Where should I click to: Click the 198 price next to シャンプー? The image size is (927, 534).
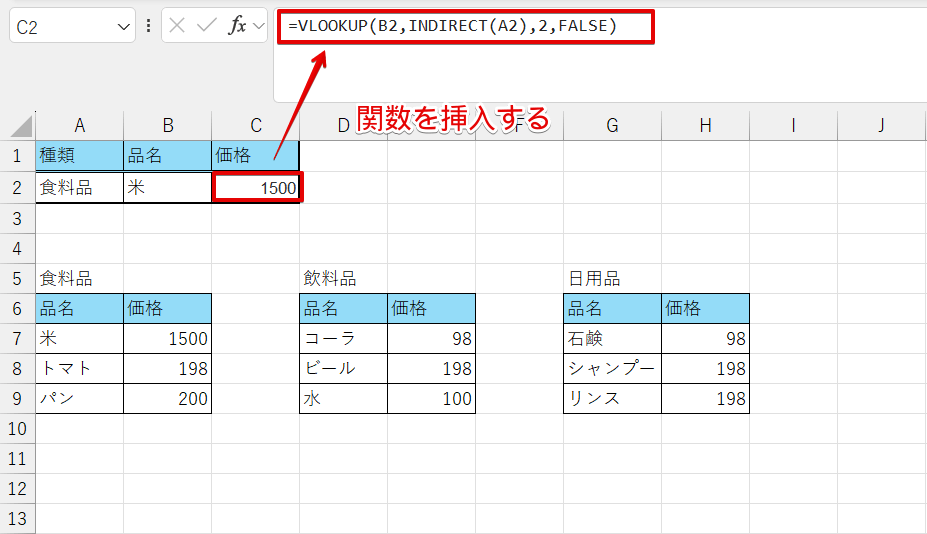[705, 369]
